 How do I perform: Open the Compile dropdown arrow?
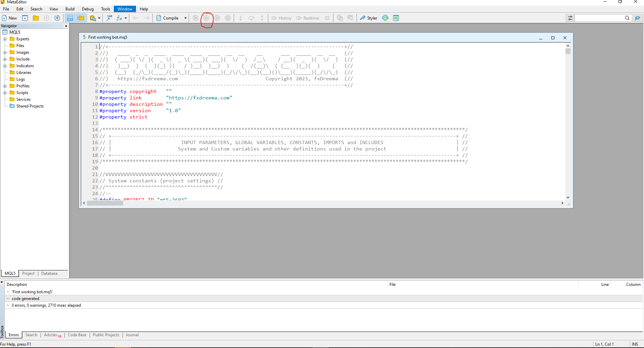click(x=185, y=18)
